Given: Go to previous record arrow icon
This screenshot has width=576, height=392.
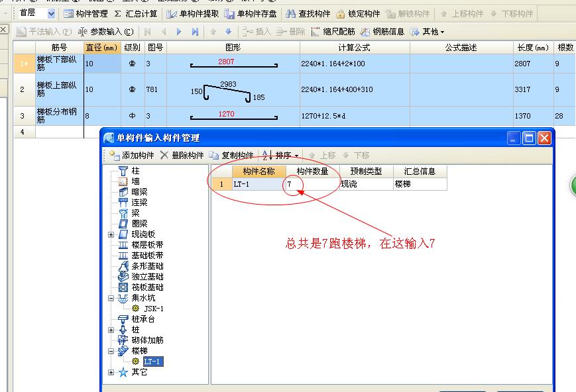Looking at the screenshot, I should (x=164, y=32).
